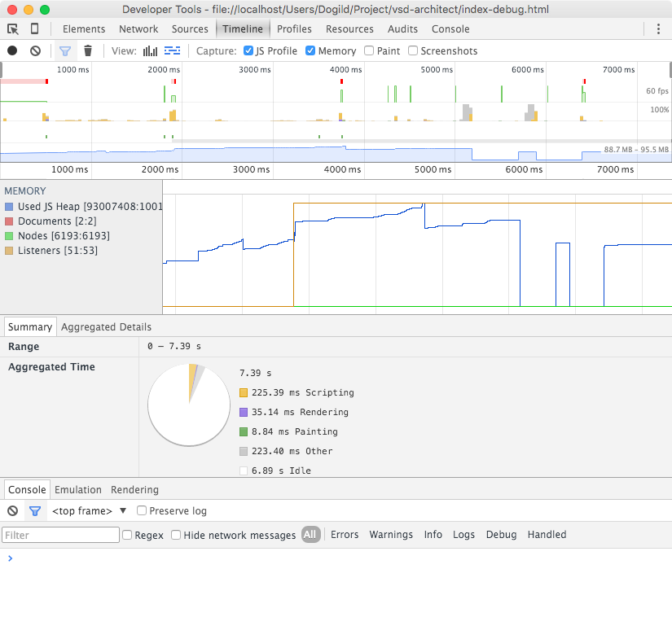Viewport: 672px width, 639px height.
Task: Filter console by Logs
Action: (463, 535)
